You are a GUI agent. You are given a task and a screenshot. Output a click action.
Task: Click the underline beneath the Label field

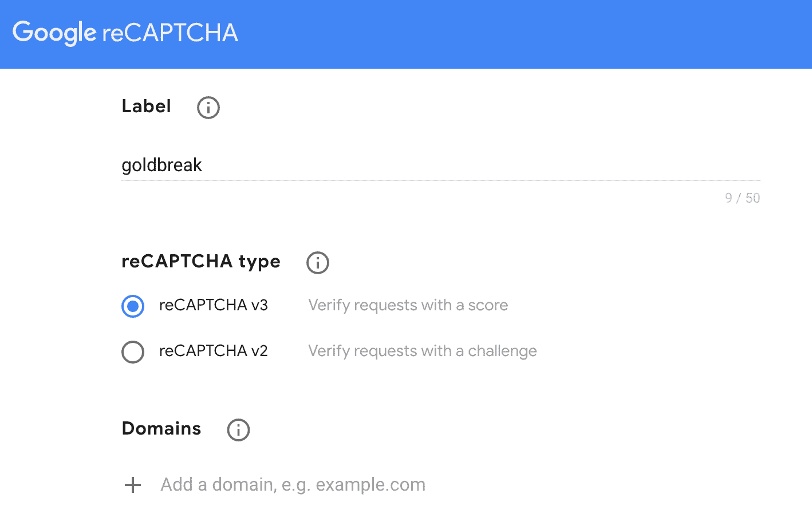click(x=440, y=180)
